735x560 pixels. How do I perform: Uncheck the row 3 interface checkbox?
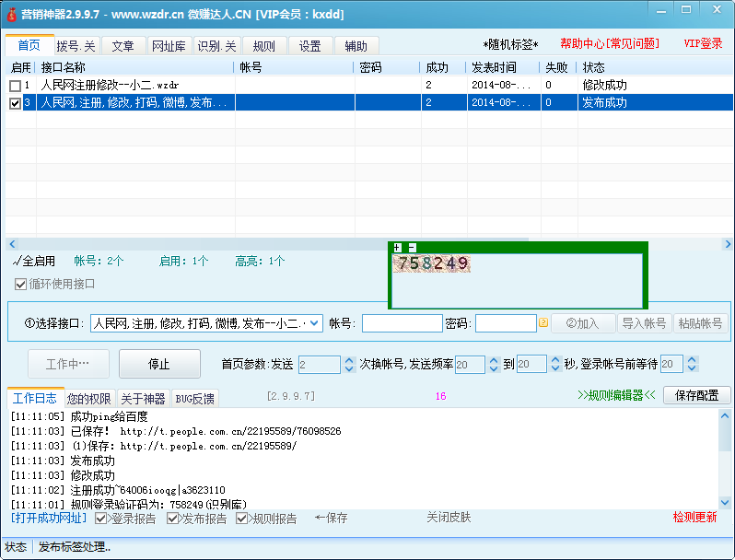tap(15, 104)
